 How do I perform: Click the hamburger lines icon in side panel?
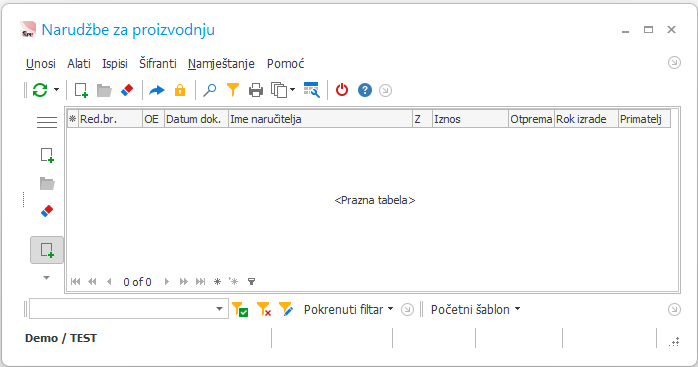point(47,122)
